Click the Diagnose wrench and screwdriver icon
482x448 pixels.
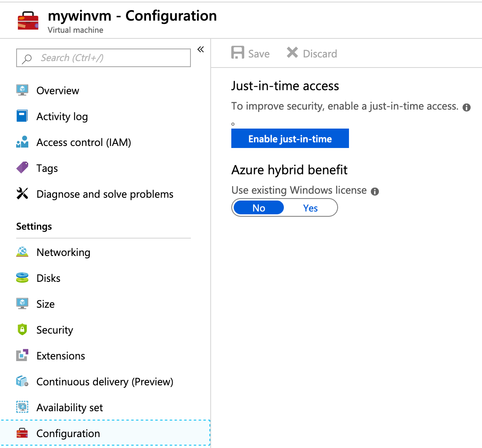point(22,194)
